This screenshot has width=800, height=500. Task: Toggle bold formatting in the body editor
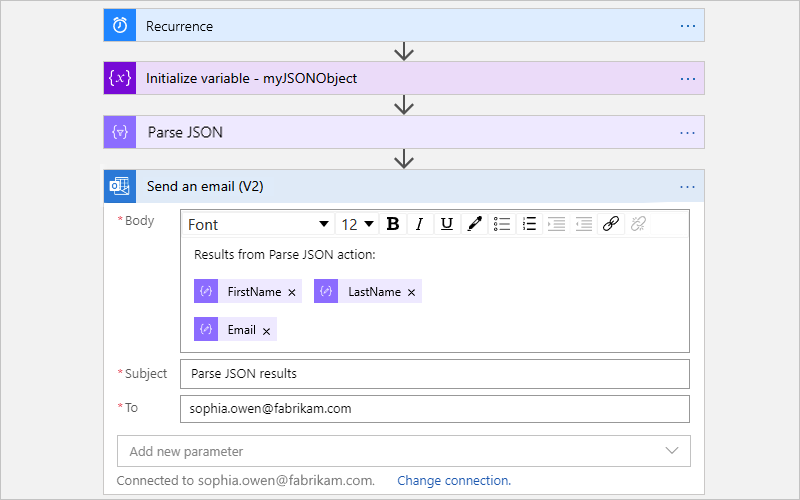(x=393, y=224)
